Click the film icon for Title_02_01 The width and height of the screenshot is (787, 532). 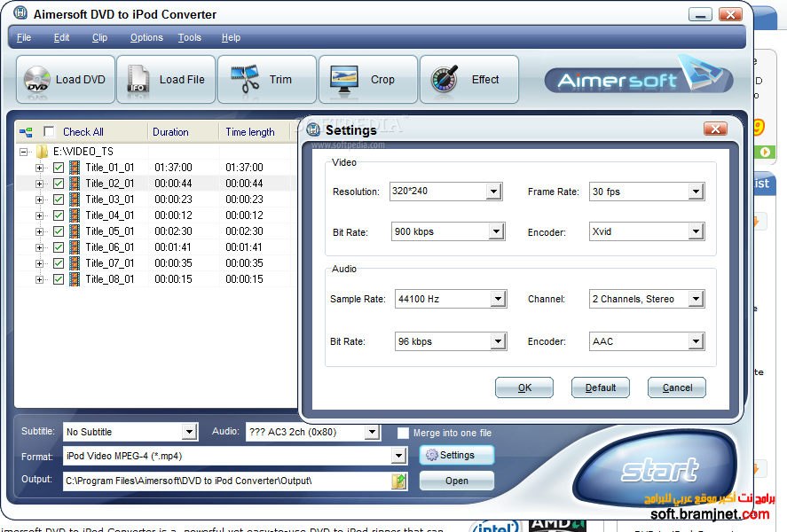(x=75, y=184)
